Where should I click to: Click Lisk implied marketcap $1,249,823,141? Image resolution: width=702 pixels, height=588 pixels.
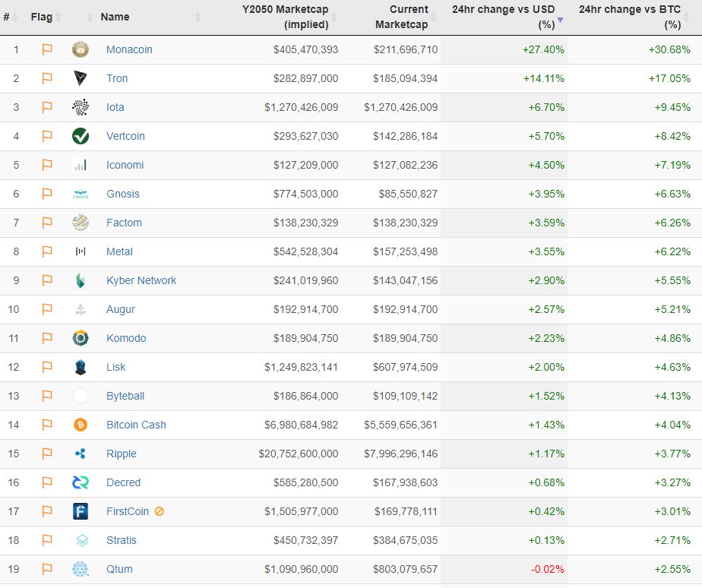[301, 367]
